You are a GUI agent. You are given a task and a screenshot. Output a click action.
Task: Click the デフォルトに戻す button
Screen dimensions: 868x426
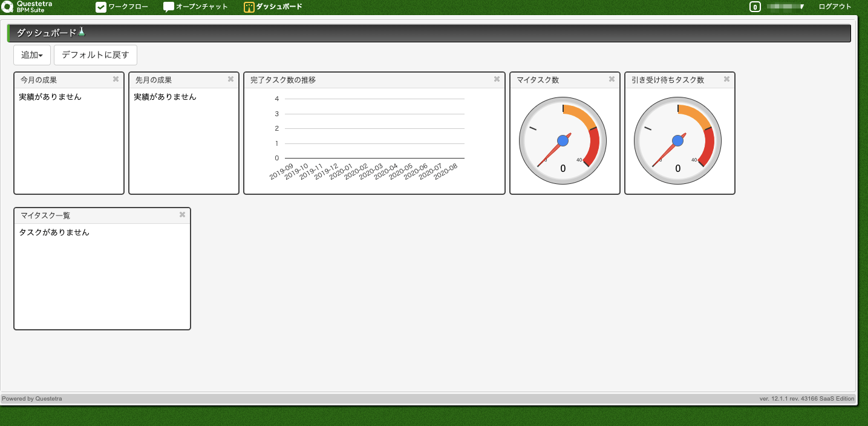pos(96,55)
